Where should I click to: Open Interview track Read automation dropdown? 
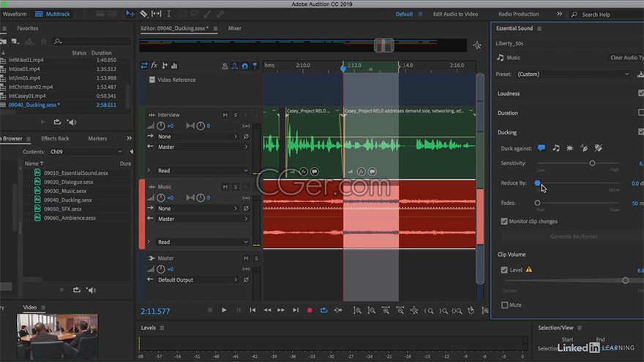click(x=203, y=170)
